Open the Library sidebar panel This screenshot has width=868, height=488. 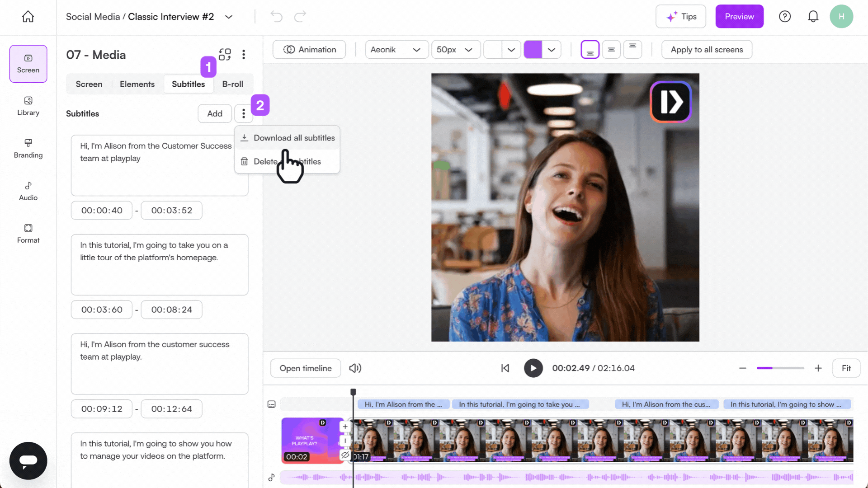pos(28,106)
